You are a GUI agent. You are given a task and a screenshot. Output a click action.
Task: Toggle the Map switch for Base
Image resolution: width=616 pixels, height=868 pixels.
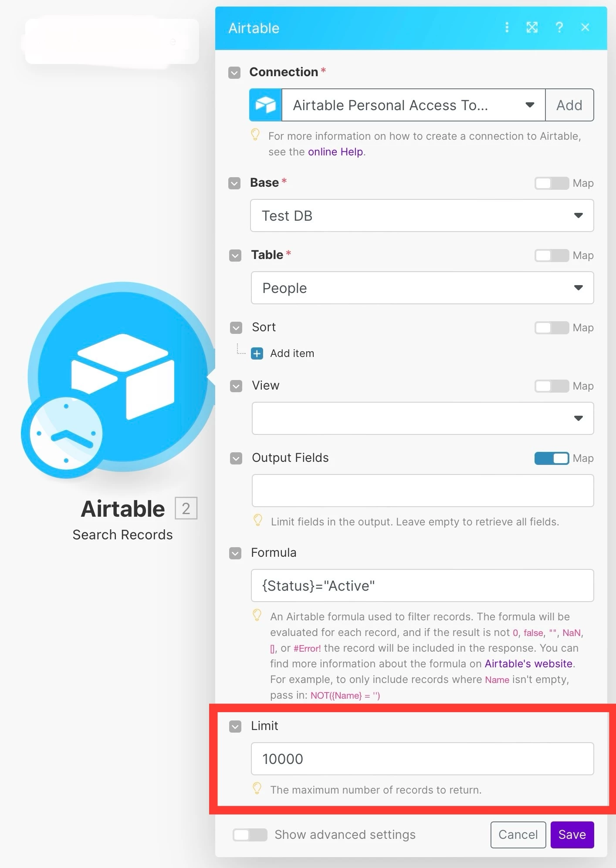click(552, 183)
